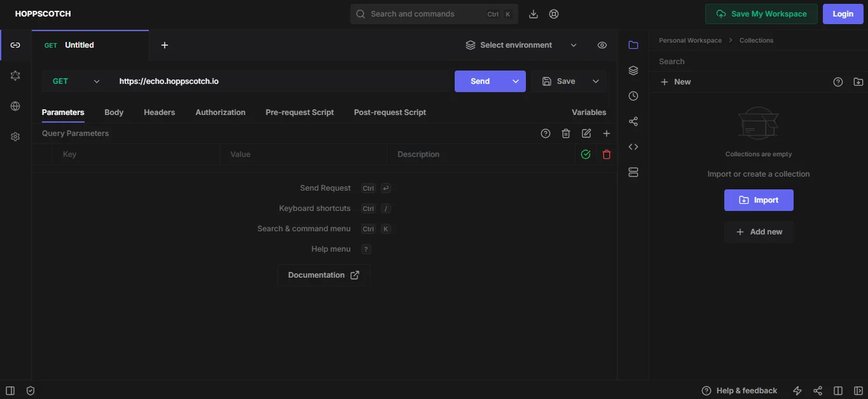Open Help & feedback in the footer
Screen dimensions: 868x399
[x=739, y=391]
